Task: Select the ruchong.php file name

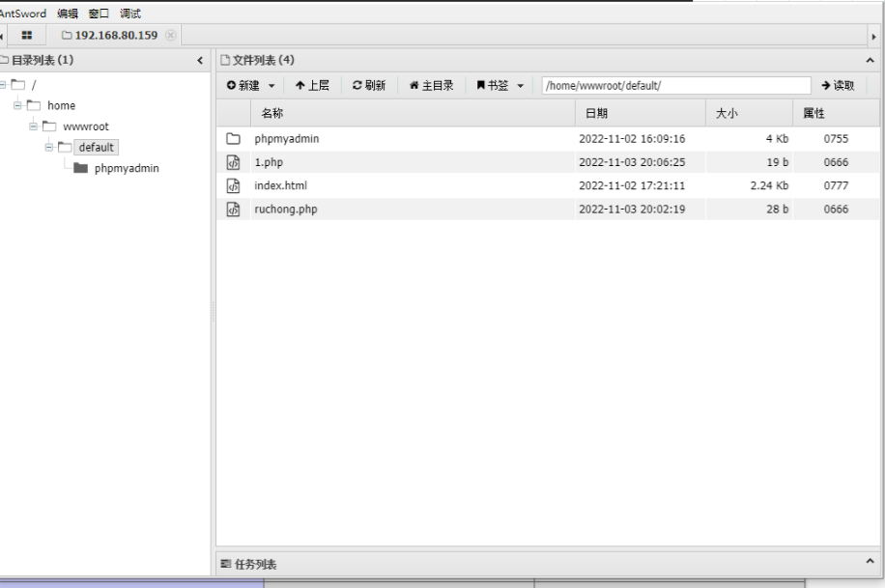Action: (x=286, y=210)
